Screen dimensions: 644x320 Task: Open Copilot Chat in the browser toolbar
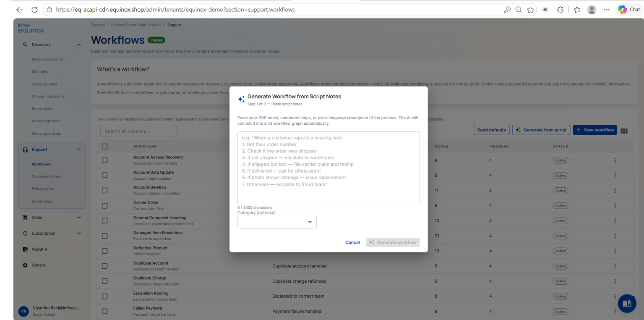(x=629, y=10)
